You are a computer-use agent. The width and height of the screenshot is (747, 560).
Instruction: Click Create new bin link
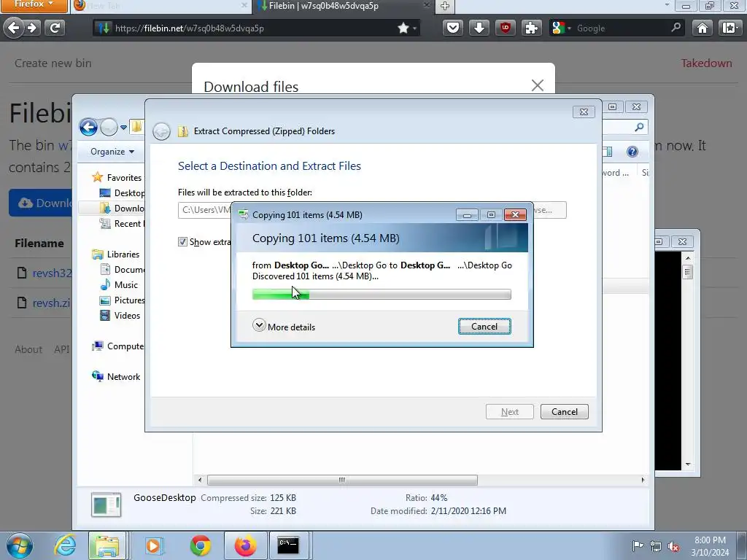pyautogui.click(x=53, y=63)
